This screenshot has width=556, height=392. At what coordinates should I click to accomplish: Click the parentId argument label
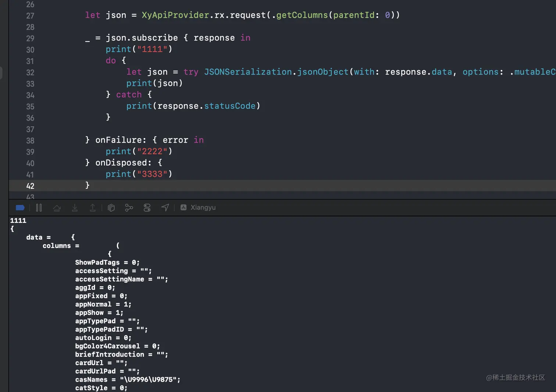click(x=354, y=15)
